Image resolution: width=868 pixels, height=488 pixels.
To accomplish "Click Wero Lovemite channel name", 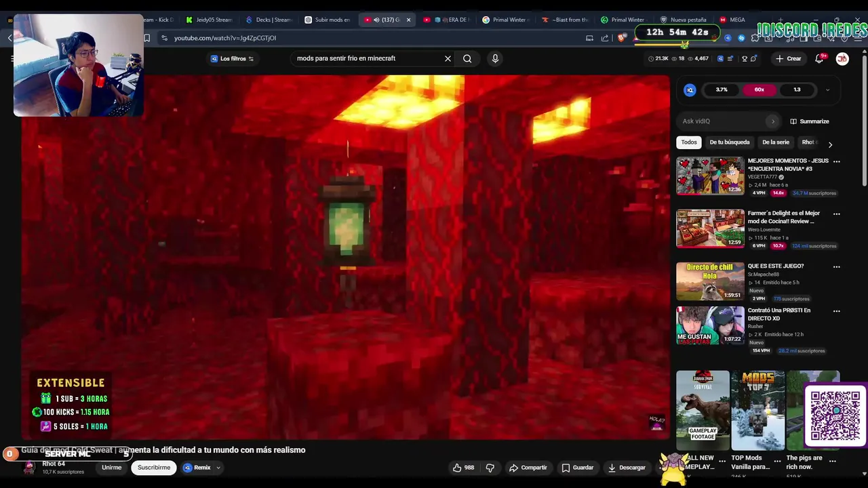I will click(766, 230).
